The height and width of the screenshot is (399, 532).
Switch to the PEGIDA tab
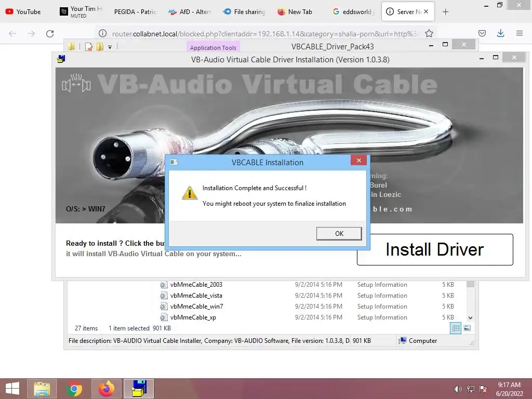(x=135, y=11)
